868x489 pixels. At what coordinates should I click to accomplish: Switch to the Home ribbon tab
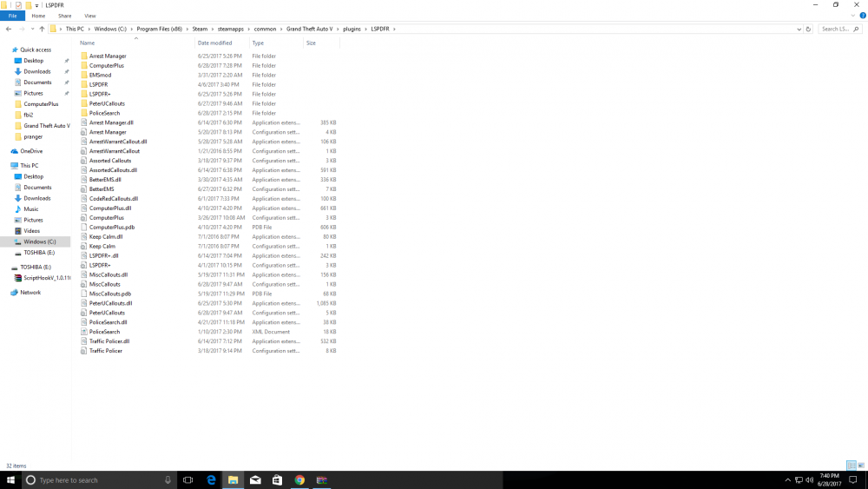[x=38, y=16]
